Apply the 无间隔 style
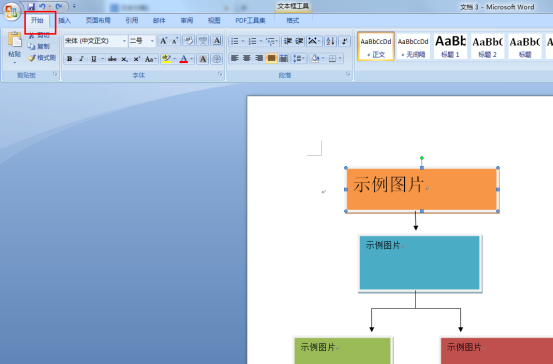553x364 pixels. tap(413, 46)
